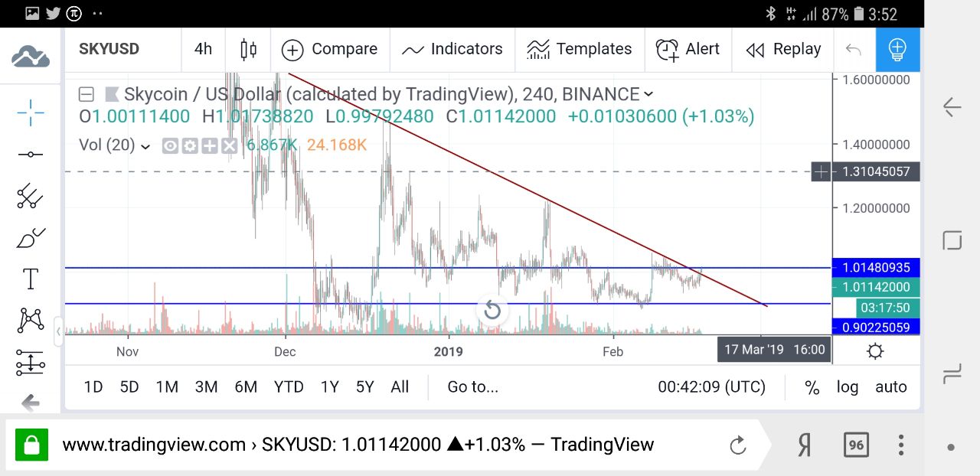This screenshot has width=980, height=476.
Task: Click the back arrow in left toolbar
Action: [x=31, y=403]
